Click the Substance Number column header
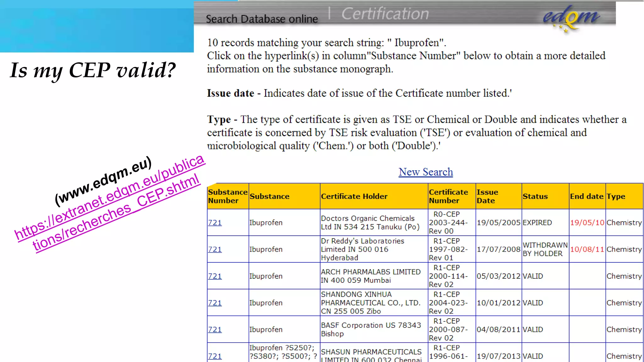This screenshot has width=644, height=362. tap(228, 196)
